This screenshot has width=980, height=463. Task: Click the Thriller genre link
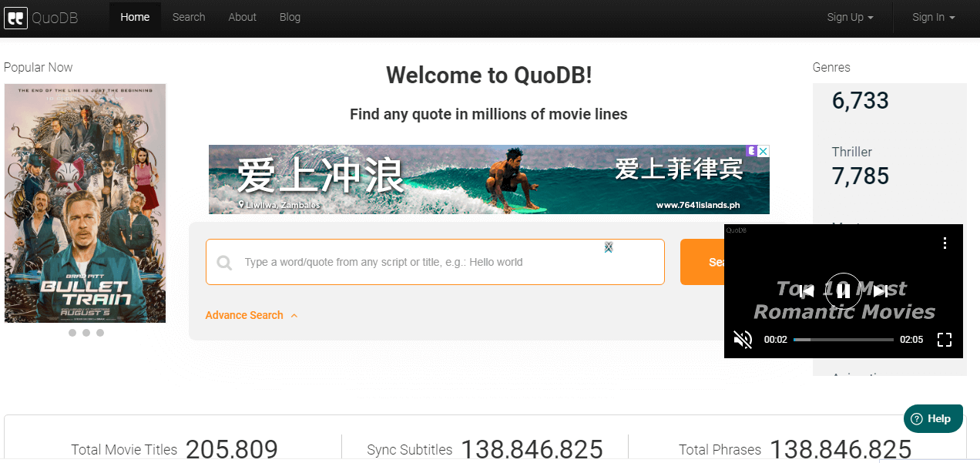pyautogui.click(x=851, y=152)
